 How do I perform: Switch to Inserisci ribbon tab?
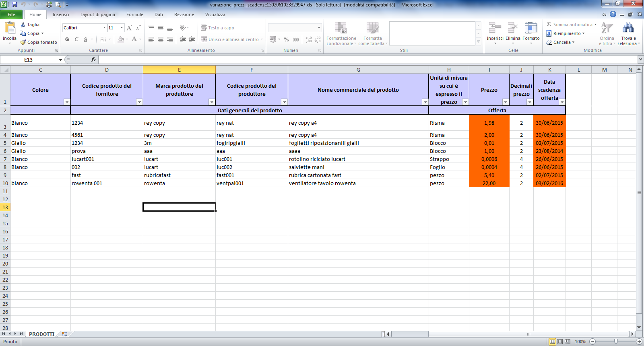[61, 14]
